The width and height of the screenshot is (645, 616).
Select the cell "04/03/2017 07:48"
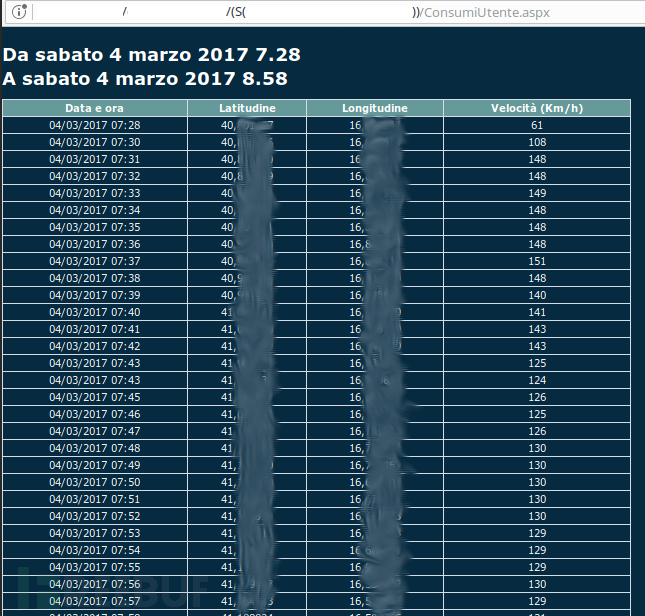pyautogui.click(x=95, y=448)
